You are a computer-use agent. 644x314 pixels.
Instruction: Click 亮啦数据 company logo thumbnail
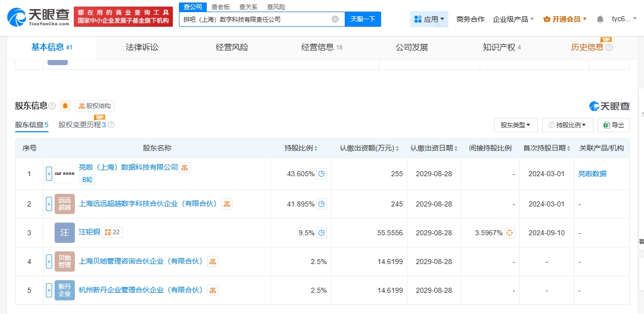point(65,174)
